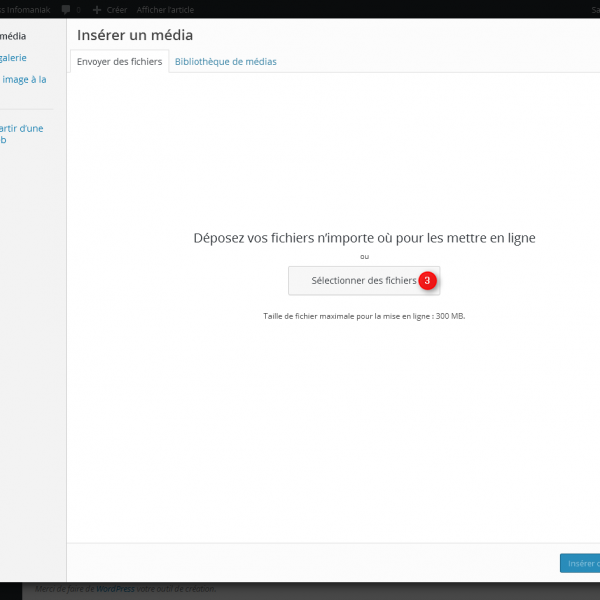Open the Créer menu in the admin bar
This screenshot has width=600, height=600.
pyautogui.click(x=115, y=9)
